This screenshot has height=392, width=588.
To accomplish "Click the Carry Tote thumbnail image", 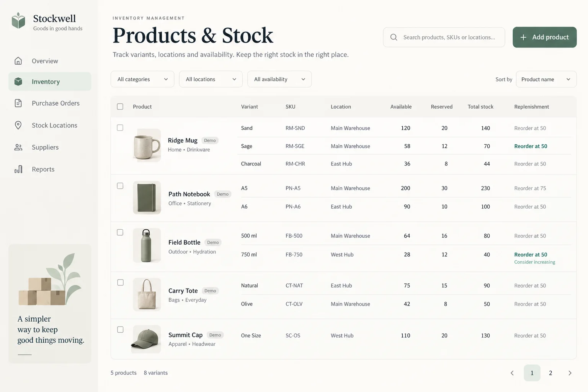I will click(147, 294).
